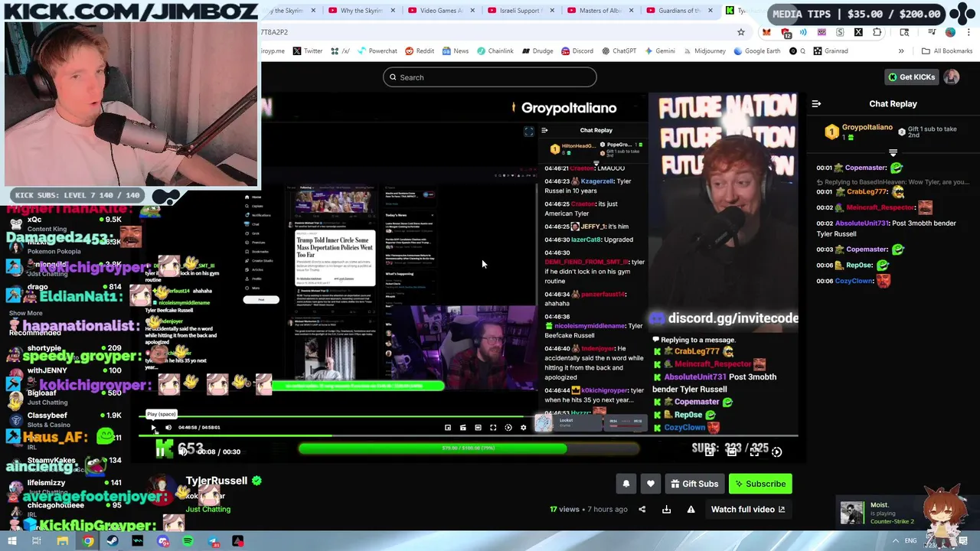Open Chainlink bookmark

[495, 51]
